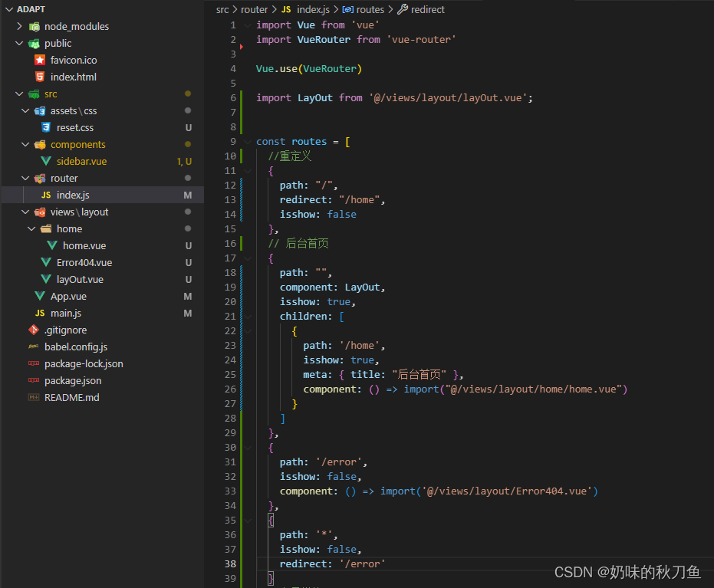This screenshot has width=714, height=588.
Task: Open the App.vue file
Action: (x=68, y=296)
